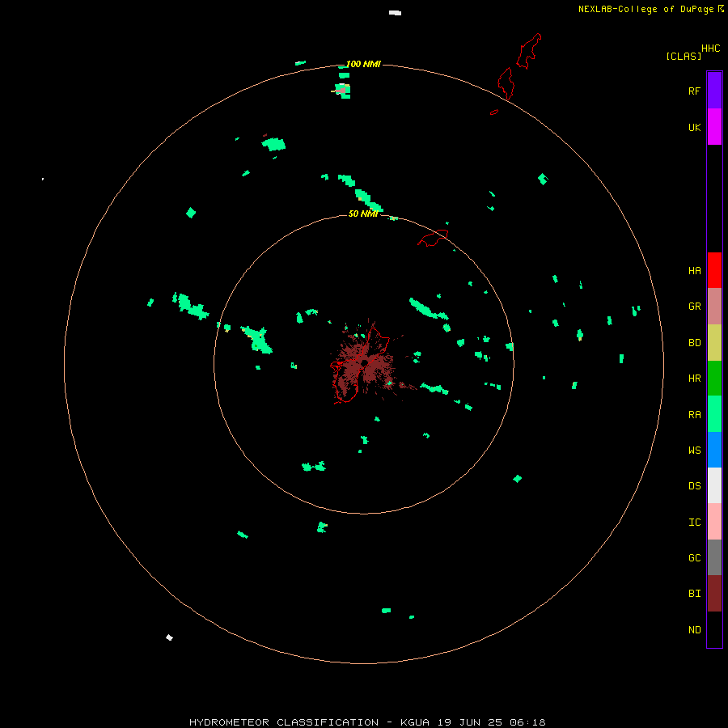This screenshot has width=728, height=728.
Task: Click the 'BD' legend label
Action: click(694, 343)
